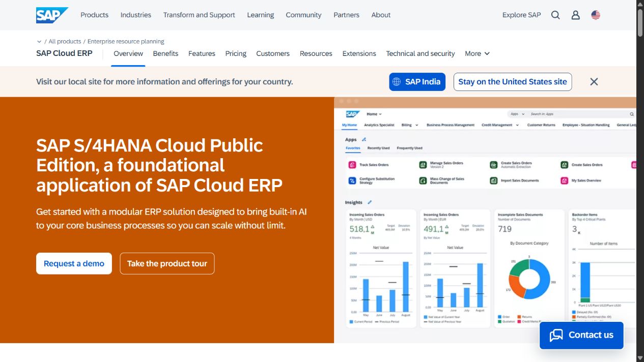Select the Extensions tab
The height and width of the screenshot is (362, 644).
[x=359, y=53]
